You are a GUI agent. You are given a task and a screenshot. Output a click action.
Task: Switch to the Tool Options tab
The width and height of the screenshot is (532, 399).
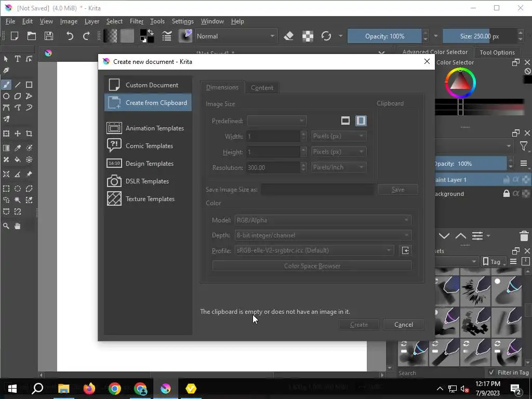[497, 52]
